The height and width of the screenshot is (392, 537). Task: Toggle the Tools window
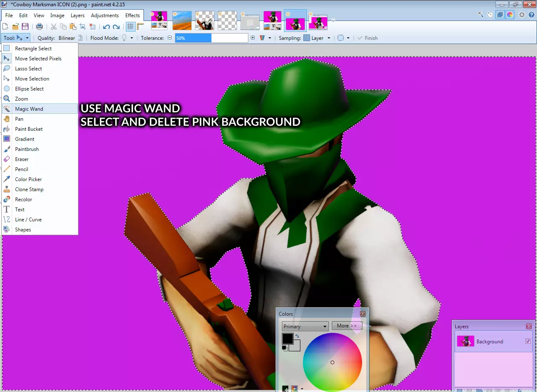click(x=481, y=15)
